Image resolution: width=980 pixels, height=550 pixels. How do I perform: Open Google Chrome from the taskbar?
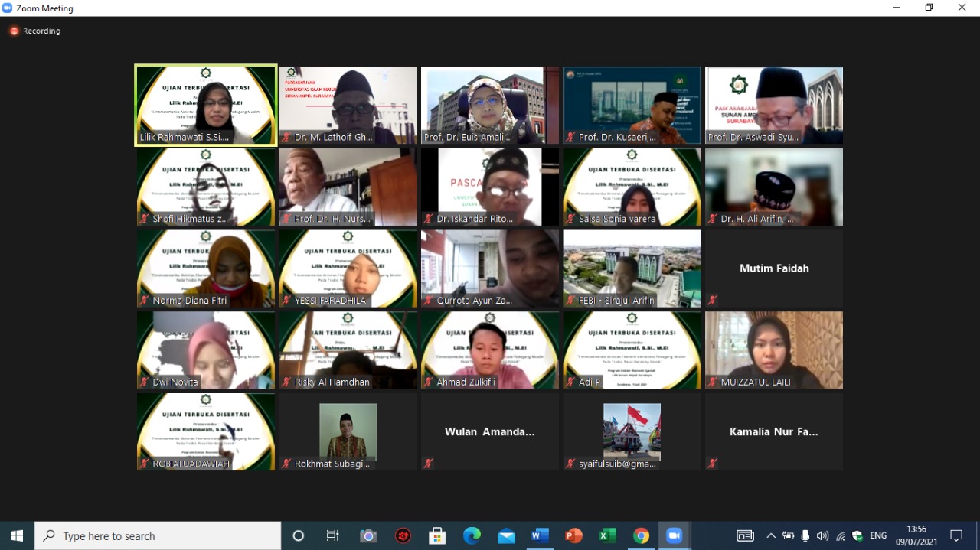point(641,535)
